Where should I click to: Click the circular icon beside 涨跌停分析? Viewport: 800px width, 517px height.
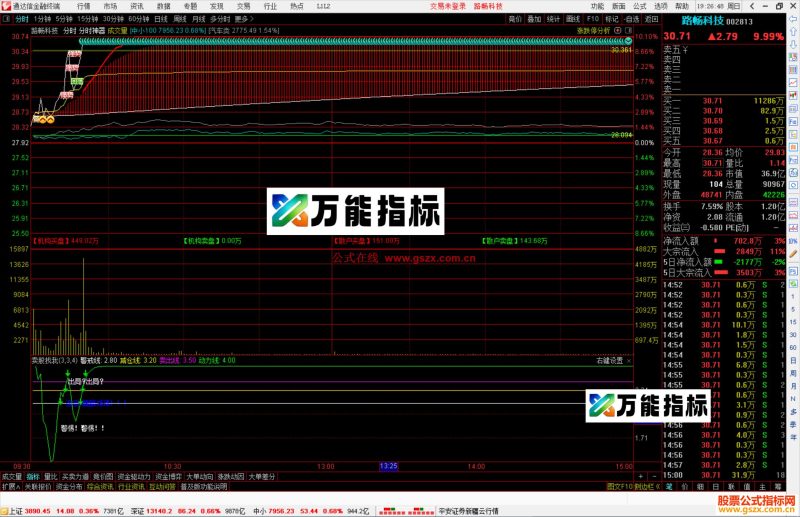coord(618,31)
